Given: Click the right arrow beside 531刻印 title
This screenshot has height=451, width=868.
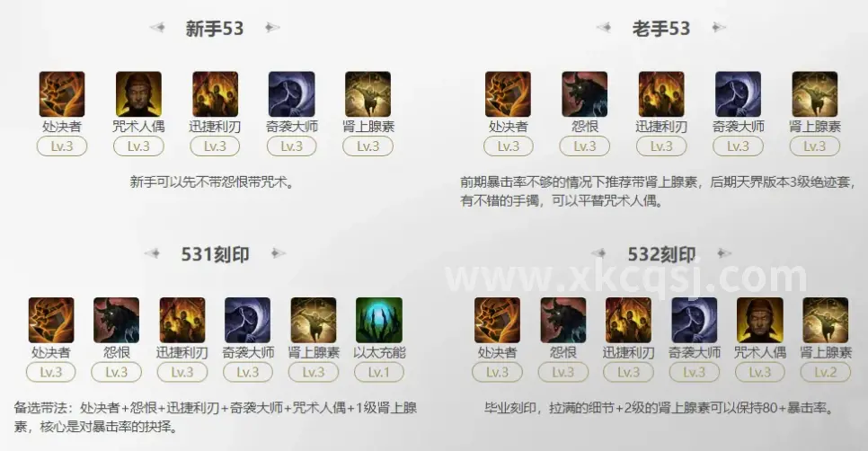Looking at the screenshot, I should click(x=278, y=253).
